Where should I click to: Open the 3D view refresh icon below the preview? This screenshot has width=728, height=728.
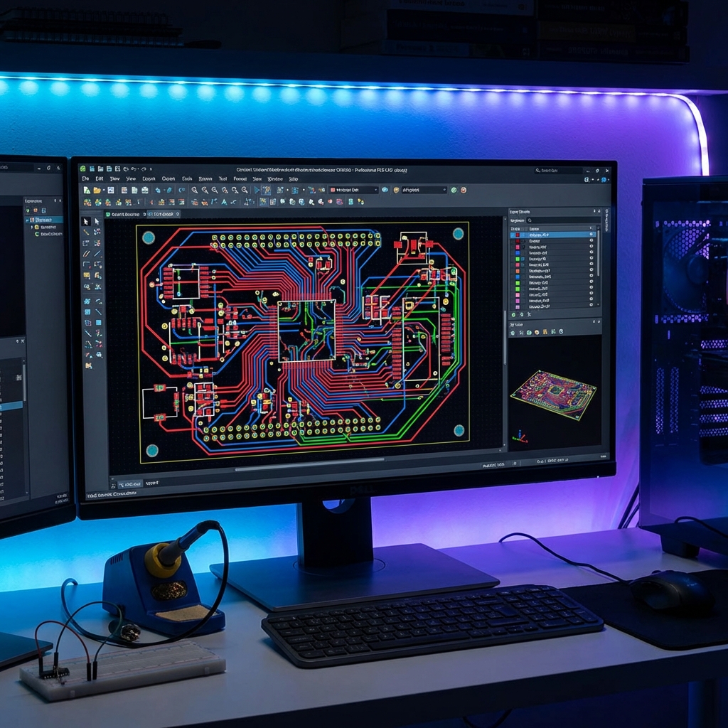coord(562,331)
